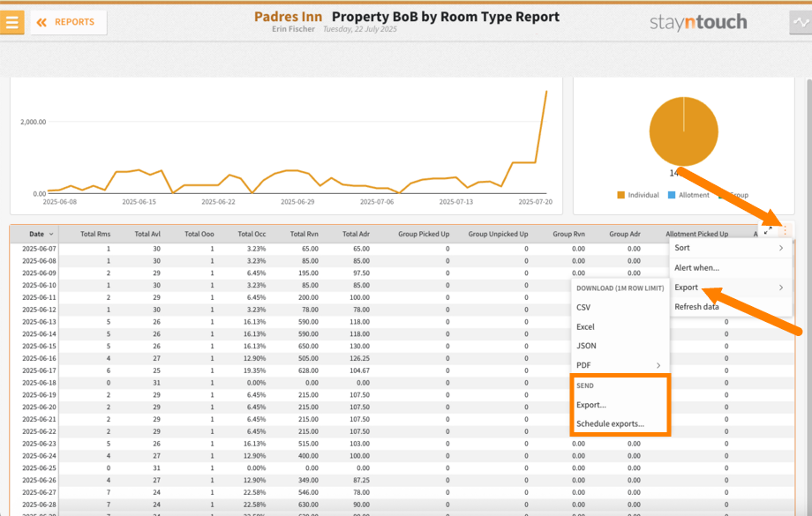Click the Group Unpicked Up column header
This screenshot has height=516, width=812.
click(x=498, y=234)
